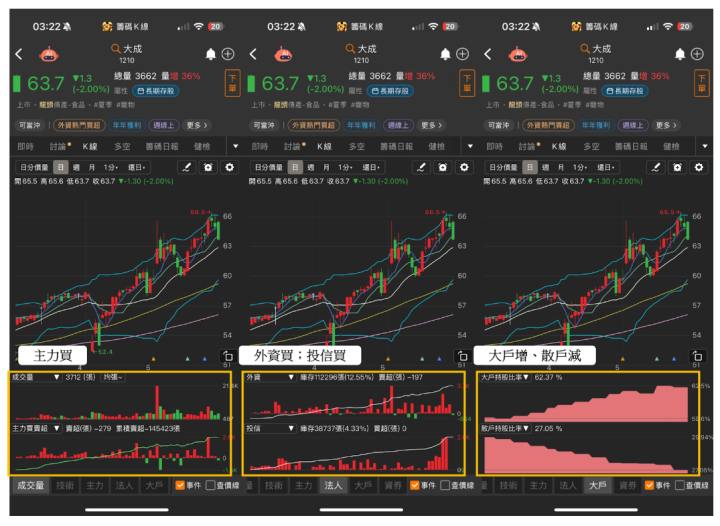Open chart settings gear in 大戶增、散戶減 screen

point(699,168)
